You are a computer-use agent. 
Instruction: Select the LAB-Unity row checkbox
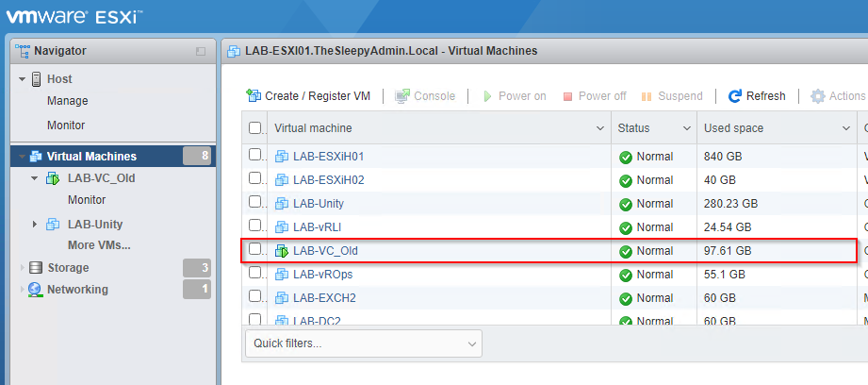[x=254, y=202]
